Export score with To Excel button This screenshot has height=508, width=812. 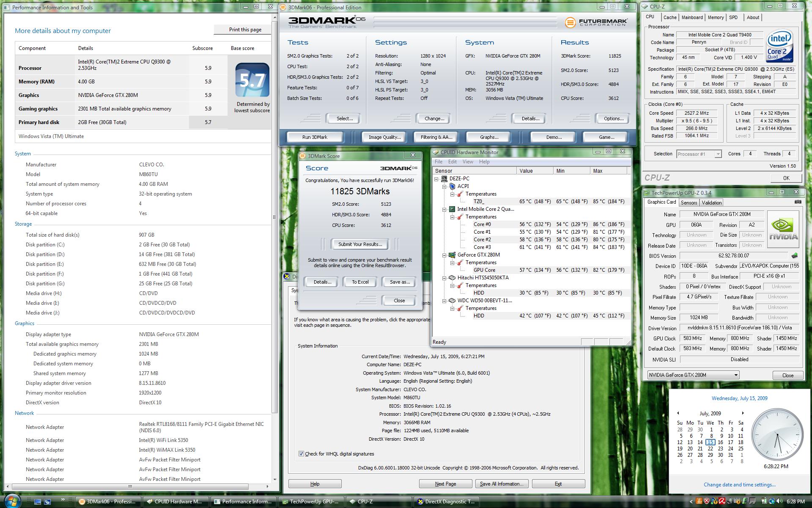click(x=360, y=282)
